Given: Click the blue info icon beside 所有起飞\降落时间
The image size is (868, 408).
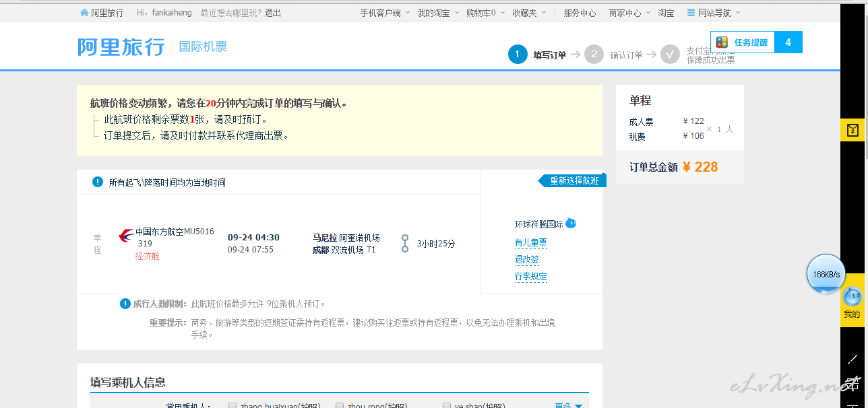Looking at the screenshot, I should (98, 182).
